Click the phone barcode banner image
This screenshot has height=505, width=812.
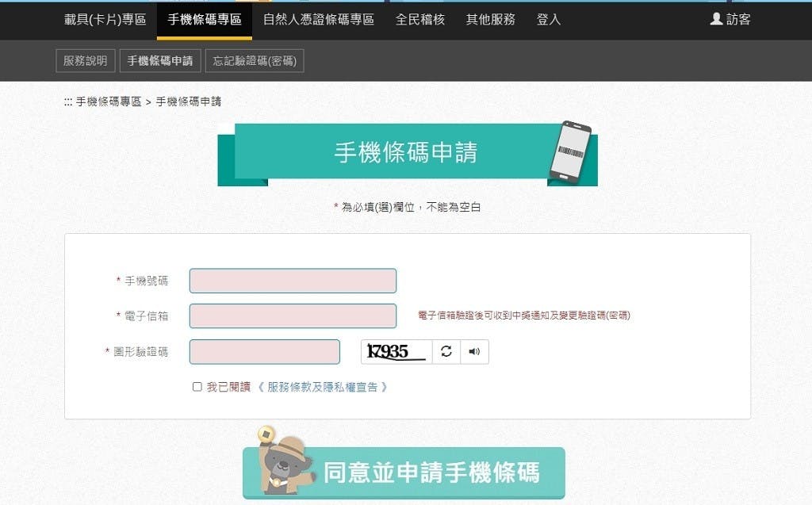(570, 152)
